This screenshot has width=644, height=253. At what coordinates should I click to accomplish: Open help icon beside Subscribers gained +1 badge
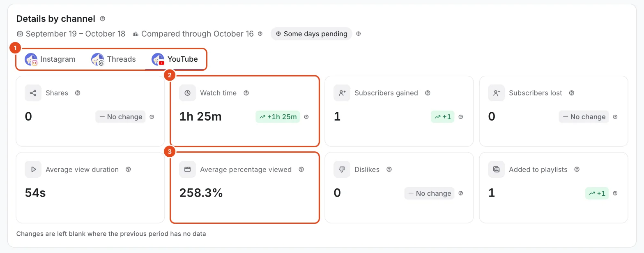[461, 117]
